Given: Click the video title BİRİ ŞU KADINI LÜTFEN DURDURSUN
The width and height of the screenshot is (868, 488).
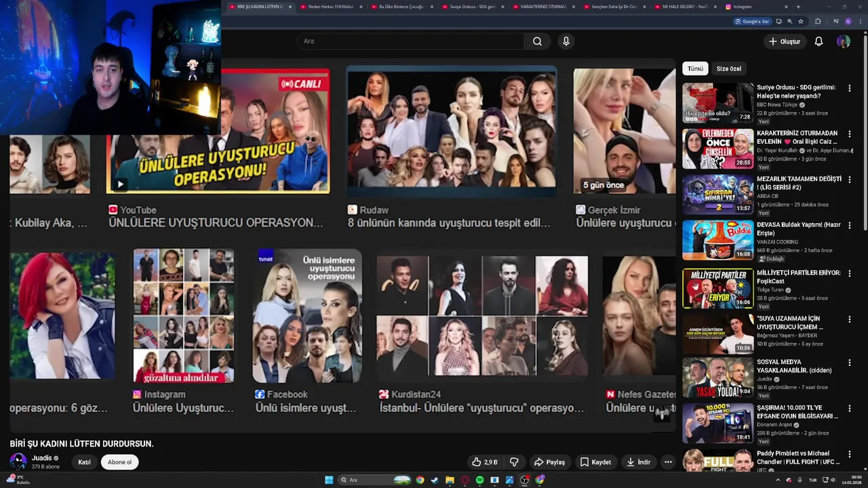Looking at the screenshot, I should pyautogui.click(x=82, y=444).
